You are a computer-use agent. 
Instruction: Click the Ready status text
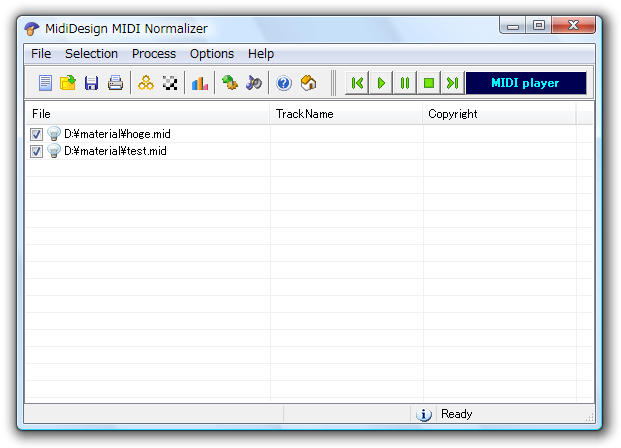click(x=457, y=414)
